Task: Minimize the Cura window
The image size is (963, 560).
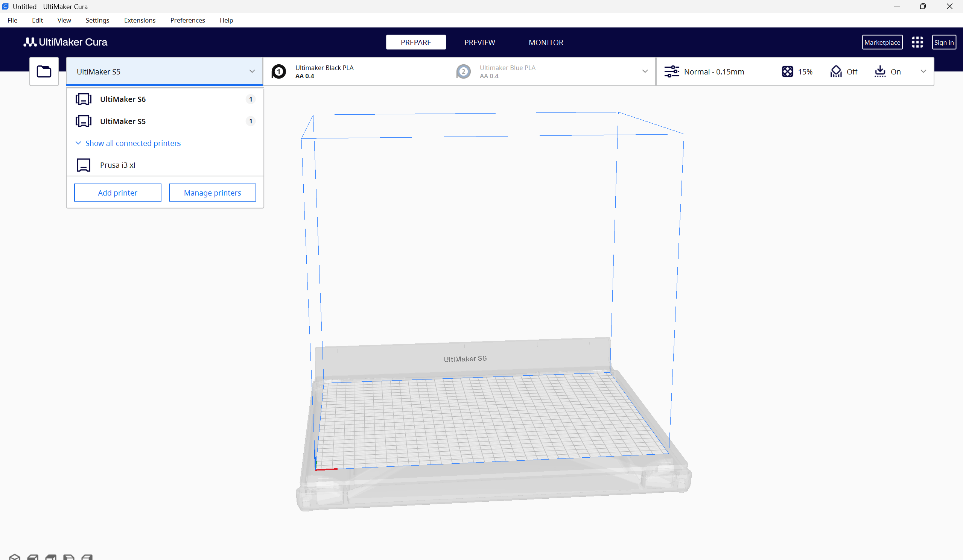Action: pos(897,6)
